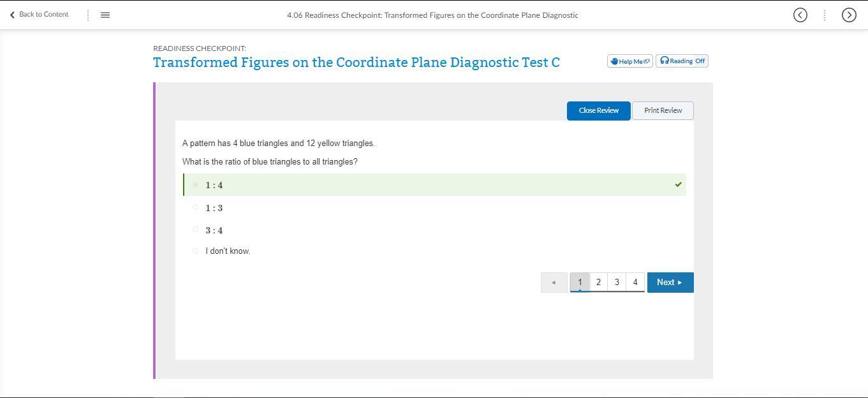The width and height of the screenshot is (868, 398).
Task: Click the Close Review button
Action: coord(598,110)
